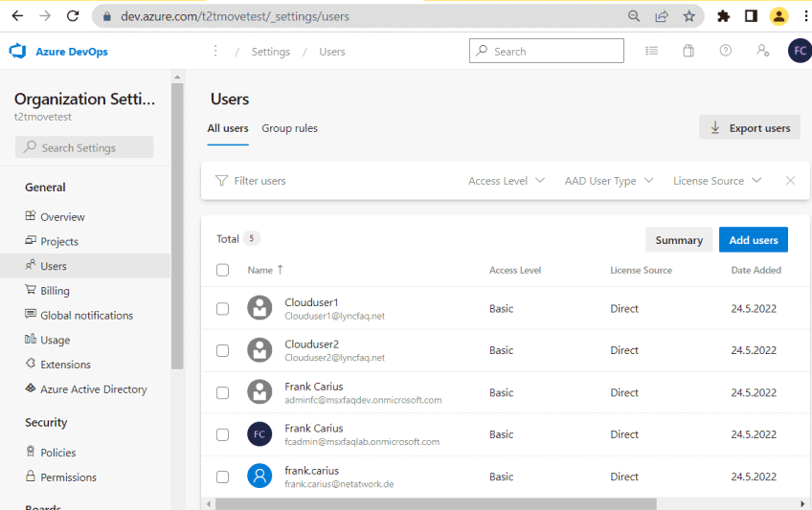The height and width of the screenshot is (510, 812).
Task: Focus the Search Settings field
Action: pyautogui.click(x=84, y=147)
